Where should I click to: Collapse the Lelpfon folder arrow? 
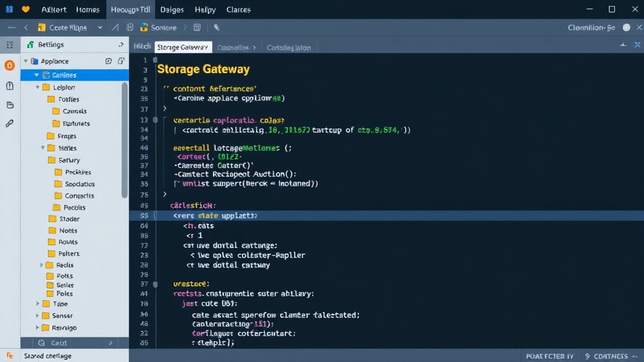click(37, 87)
